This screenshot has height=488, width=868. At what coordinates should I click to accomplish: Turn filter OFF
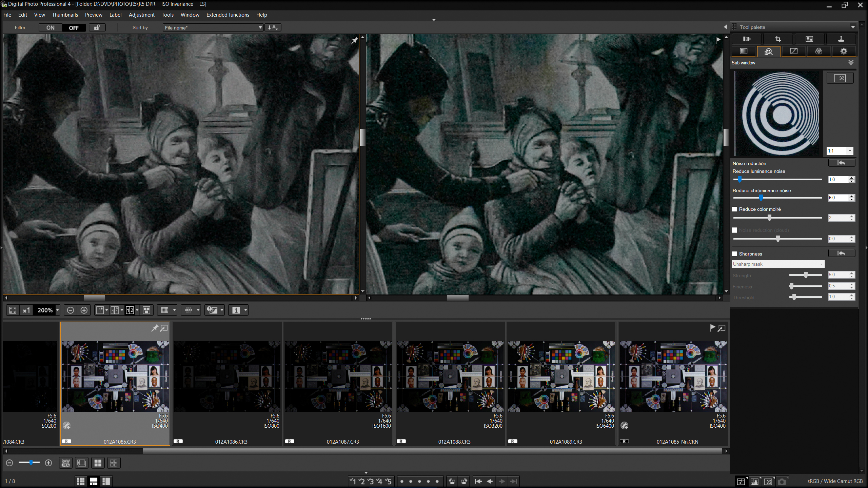point(74,28)
